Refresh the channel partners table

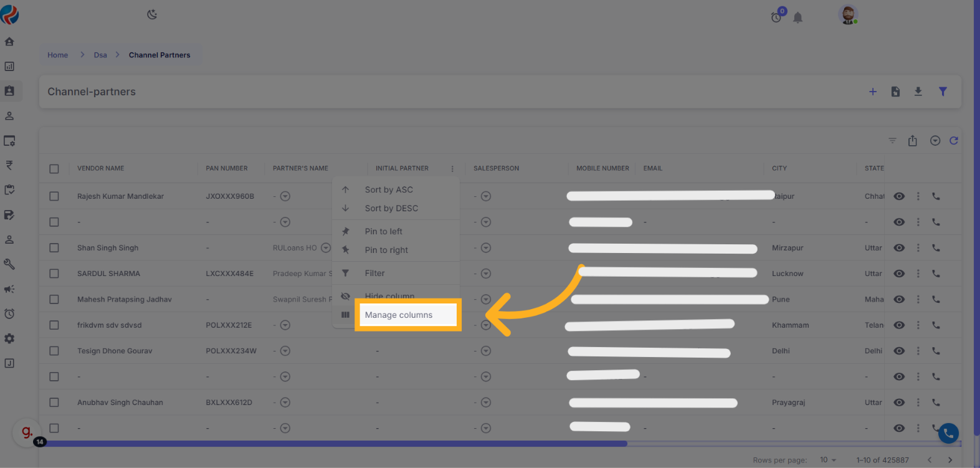coord(953,141)
